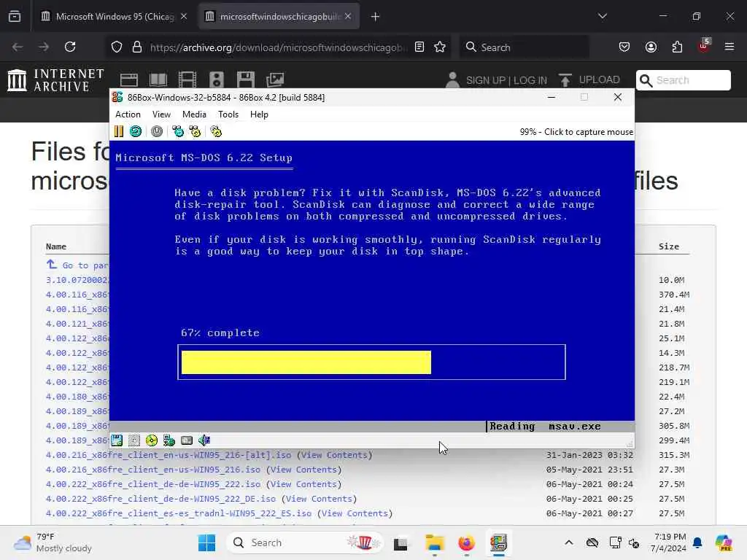Toggle Firefox reader view icon
This screenshot has width=747, height=560.
(419, 47)
